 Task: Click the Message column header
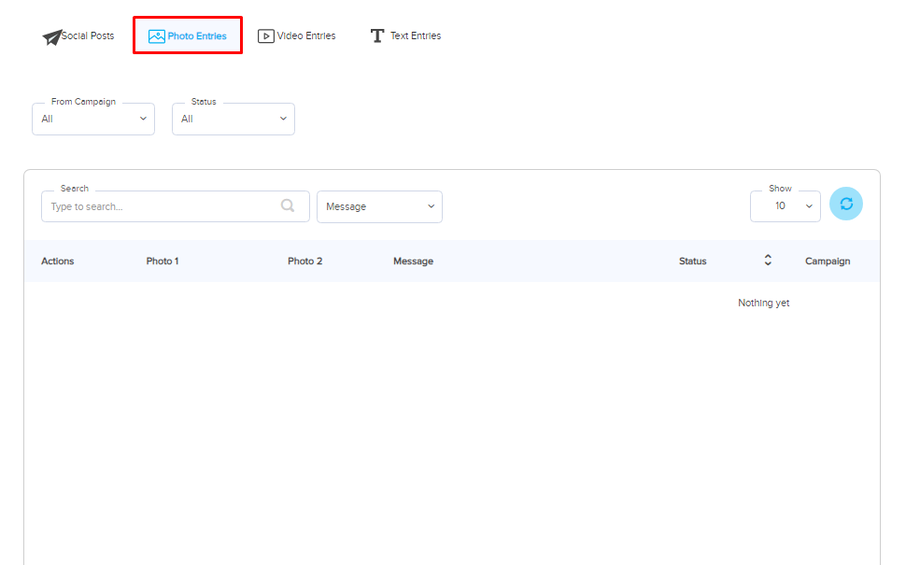413,261
